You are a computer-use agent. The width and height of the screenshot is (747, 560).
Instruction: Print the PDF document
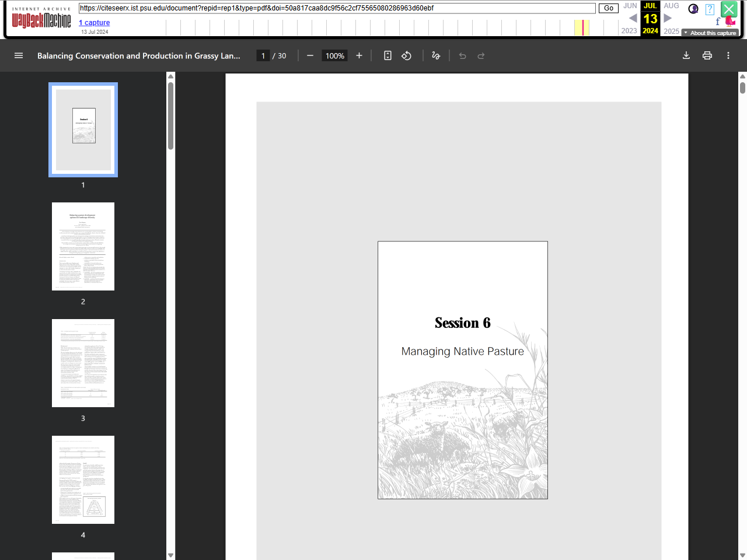point(707,56)
